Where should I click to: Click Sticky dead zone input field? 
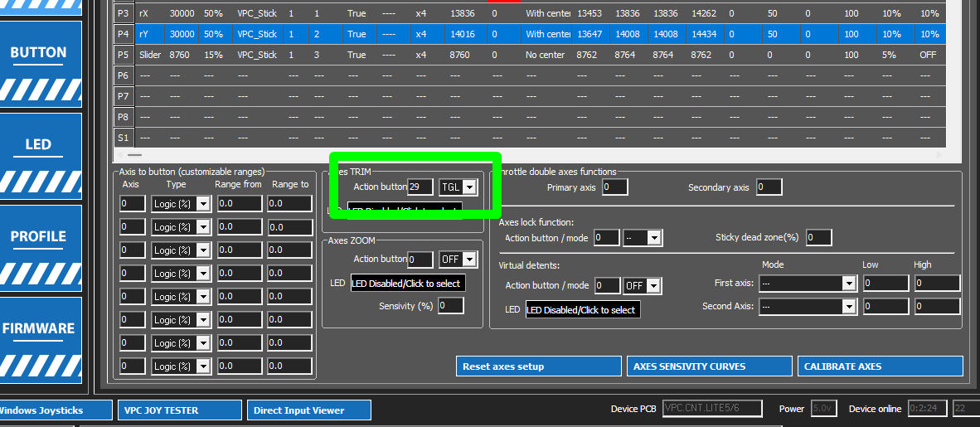[x=819, y=238]
